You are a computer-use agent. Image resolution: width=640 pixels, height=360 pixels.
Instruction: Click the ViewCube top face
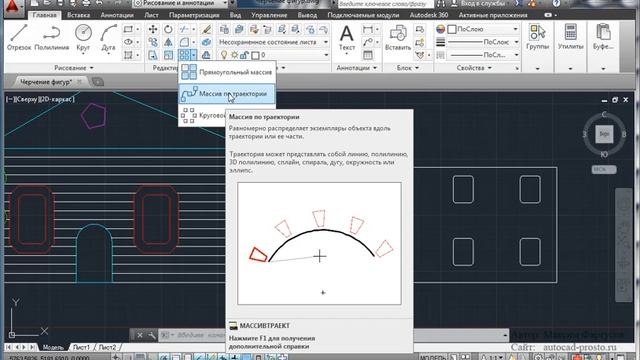(x=604, y=134)
